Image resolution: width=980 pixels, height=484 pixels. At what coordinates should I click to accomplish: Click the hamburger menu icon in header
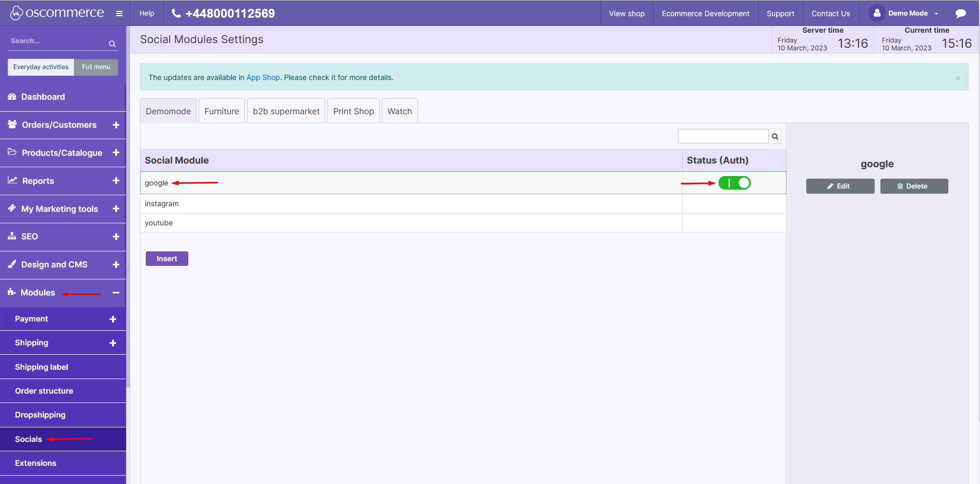119,14
